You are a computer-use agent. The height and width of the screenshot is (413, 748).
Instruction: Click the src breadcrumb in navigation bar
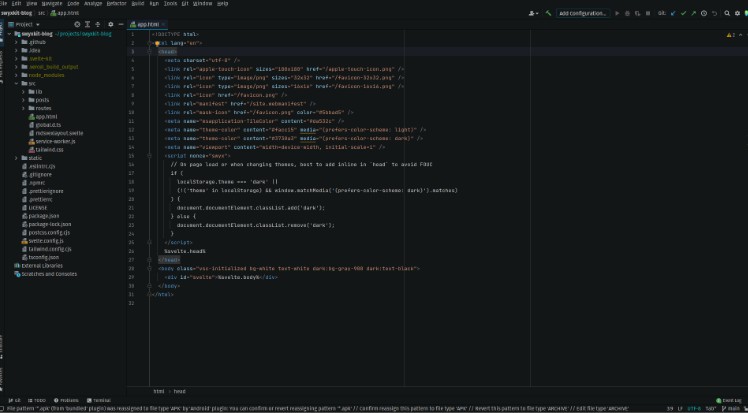(42, 13)
